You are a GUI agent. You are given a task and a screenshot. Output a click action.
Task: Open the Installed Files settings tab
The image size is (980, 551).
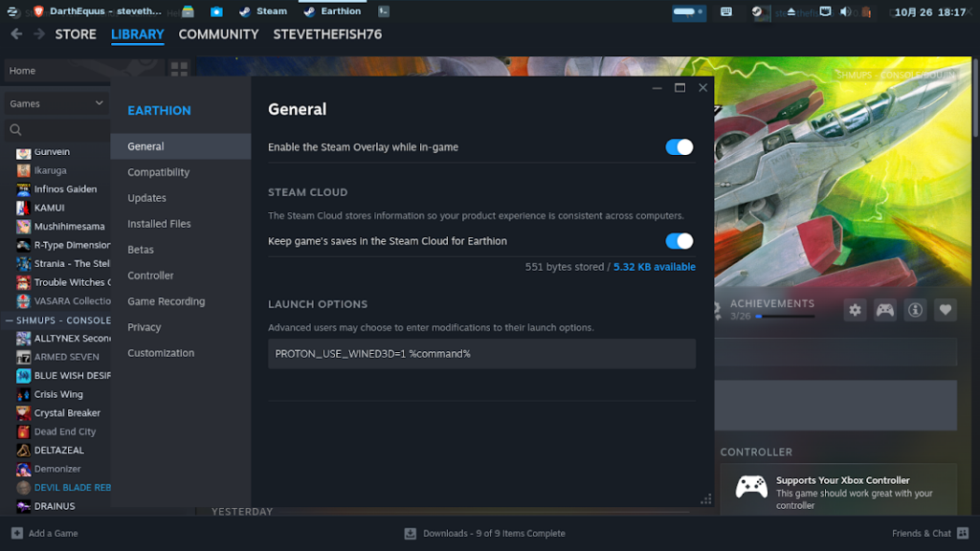coord(159,224)
